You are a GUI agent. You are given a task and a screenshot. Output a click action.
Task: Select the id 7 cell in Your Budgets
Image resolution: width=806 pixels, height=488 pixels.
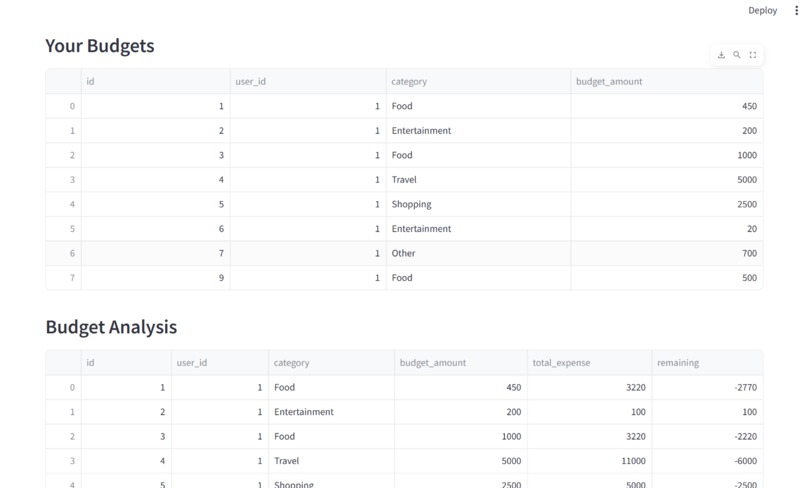pos(155,253)
